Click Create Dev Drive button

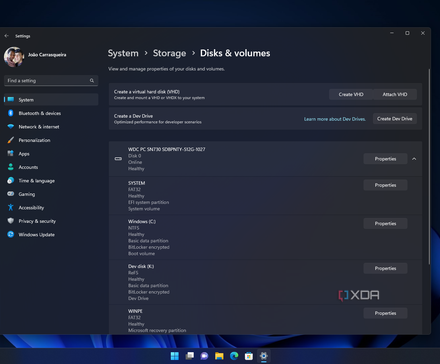point(395,119)
